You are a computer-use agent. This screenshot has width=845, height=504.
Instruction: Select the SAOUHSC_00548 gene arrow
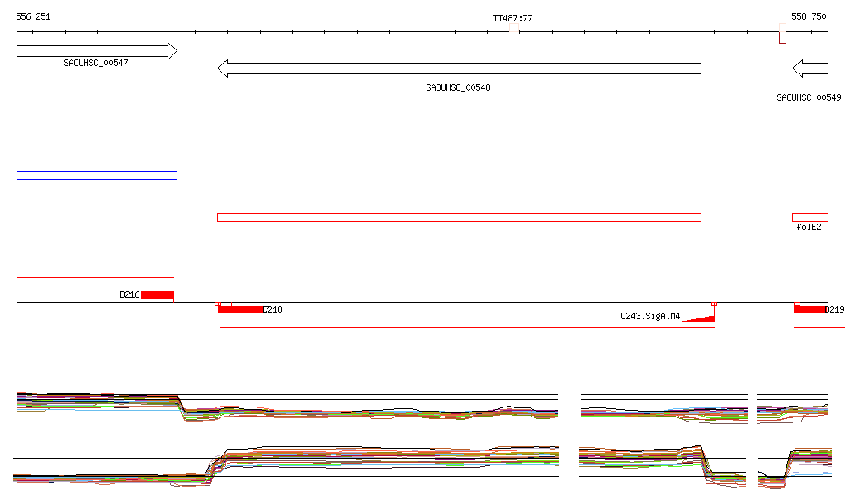tap(459, 68)
